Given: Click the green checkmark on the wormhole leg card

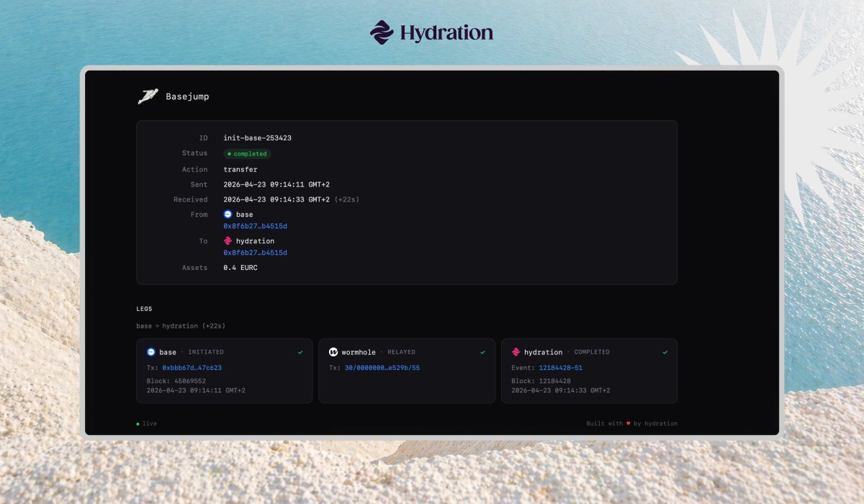Looking at the screenshot, I should 483,352.
